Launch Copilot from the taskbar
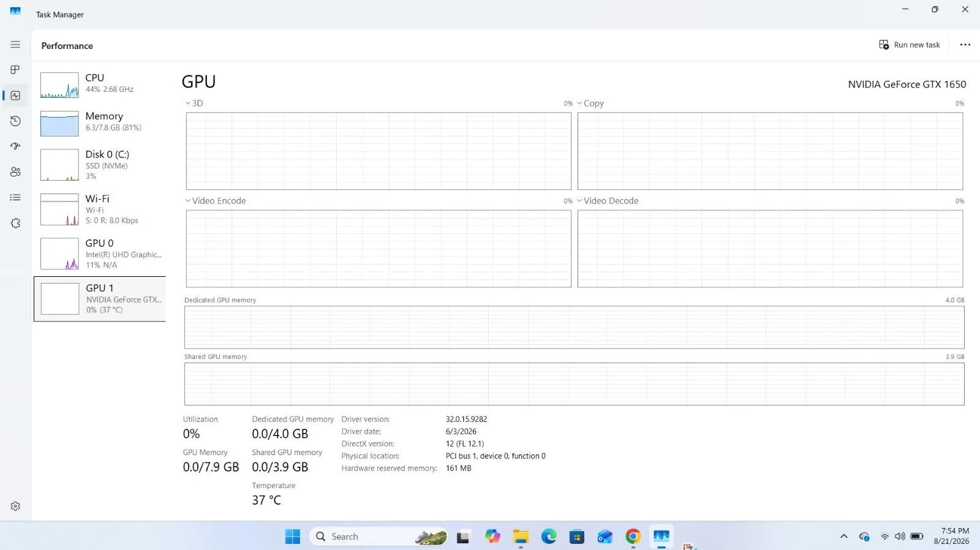The width and height of the screenshot is (980, 550). (x=492, y=537)
